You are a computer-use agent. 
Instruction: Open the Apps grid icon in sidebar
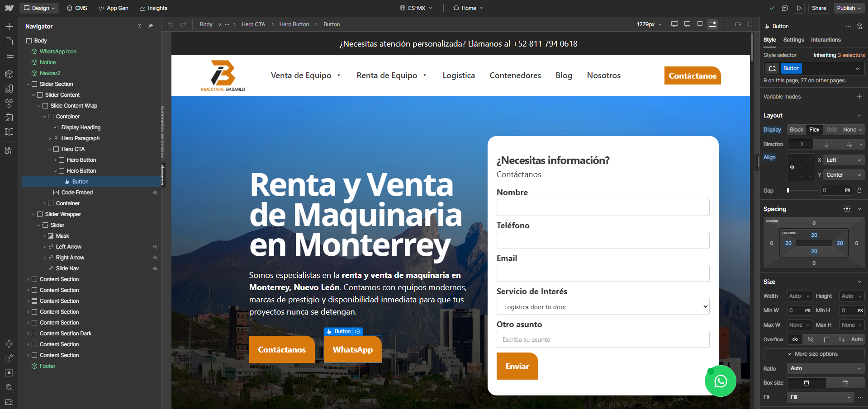pyautogui.click(x=9, y=150)
